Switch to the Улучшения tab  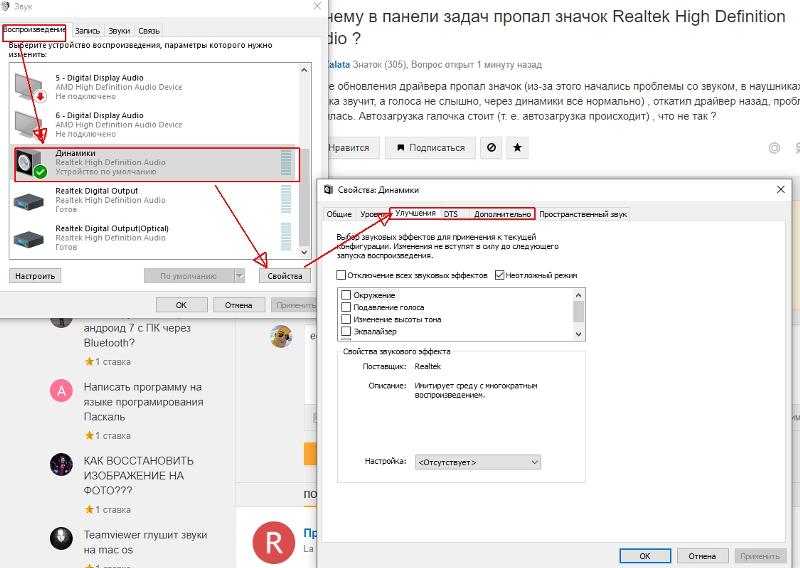pyautogui.click(x=415, y=213)
